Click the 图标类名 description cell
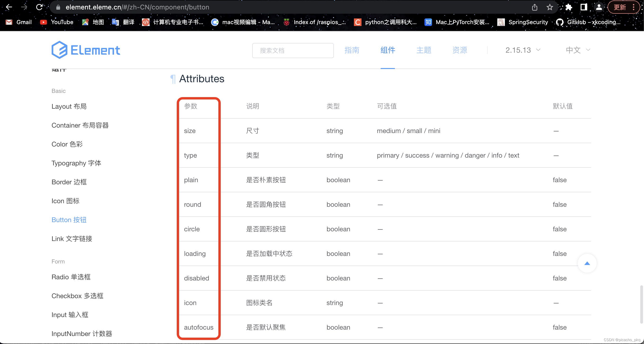 [x=259, y=303]
